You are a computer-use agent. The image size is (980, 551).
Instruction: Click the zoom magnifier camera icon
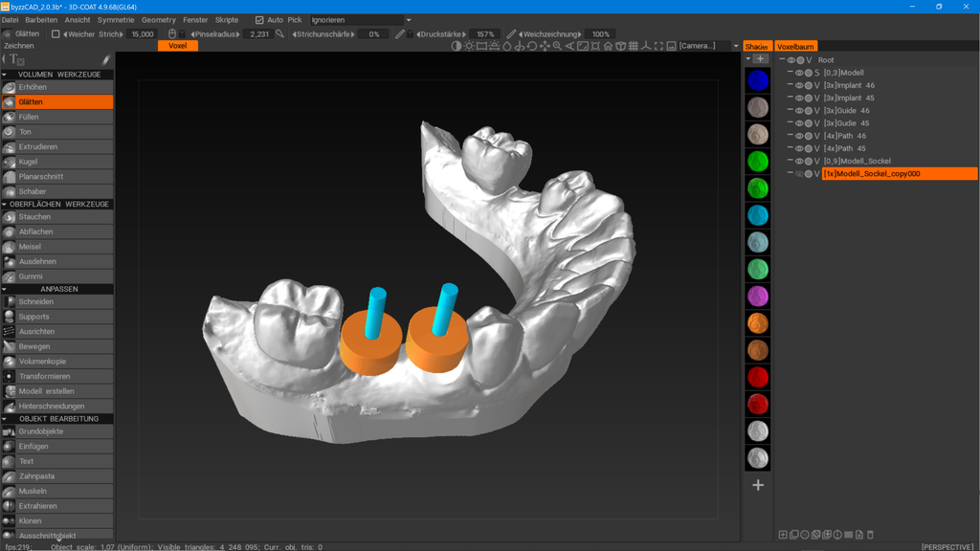(x=557, y=46)
